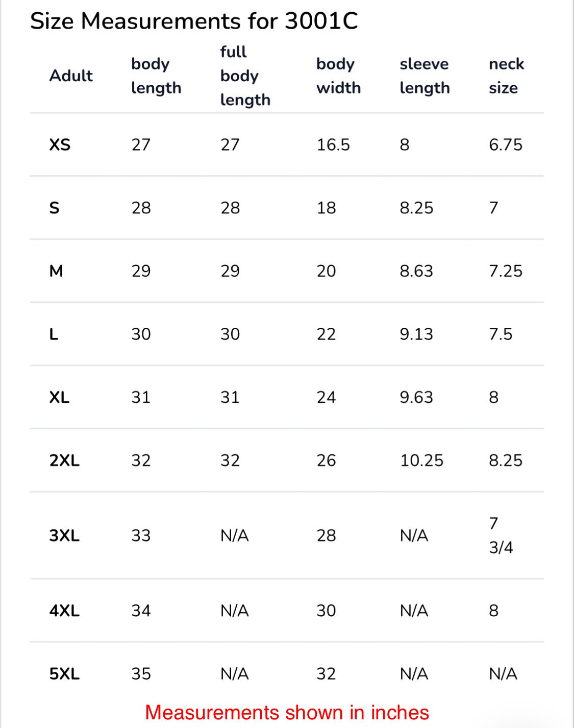
Task: Click the XS size row label
Action: click(60, 145)
